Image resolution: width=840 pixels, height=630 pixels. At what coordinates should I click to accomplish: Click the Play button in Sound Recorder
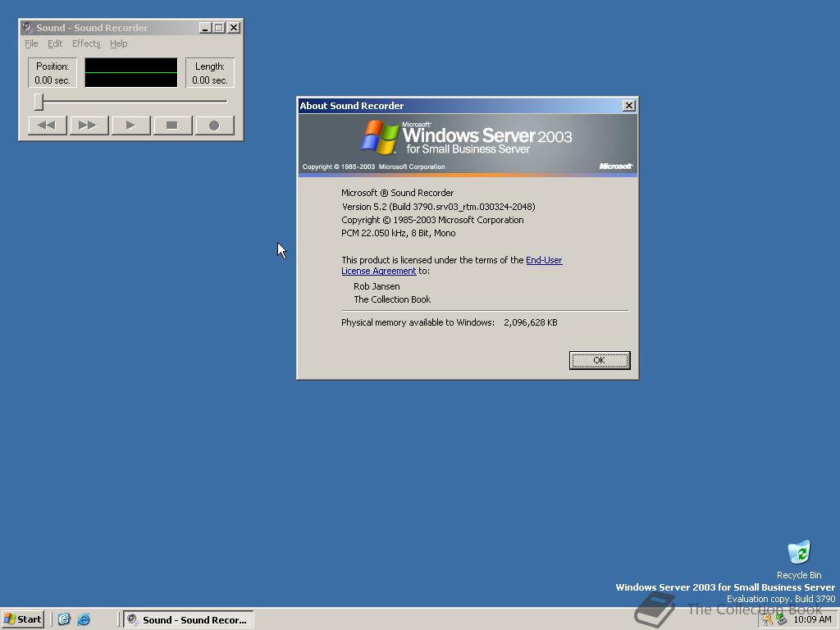point(130,126)
